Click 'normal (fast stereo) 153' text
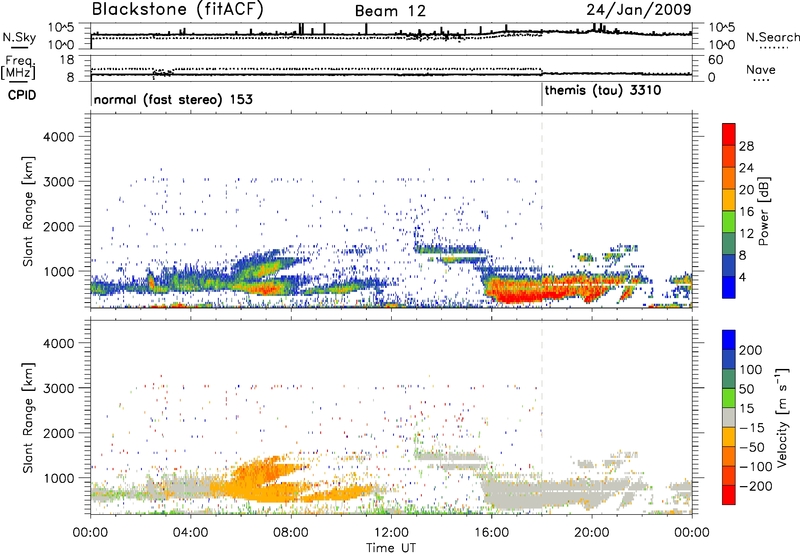800x554 pixels. point(173,99)
